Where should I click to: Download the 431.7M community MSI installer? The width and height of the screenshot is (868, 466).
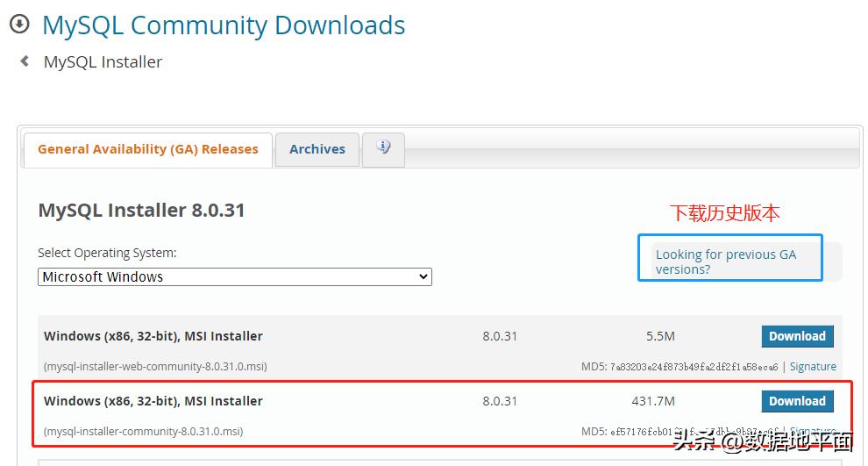797,401
